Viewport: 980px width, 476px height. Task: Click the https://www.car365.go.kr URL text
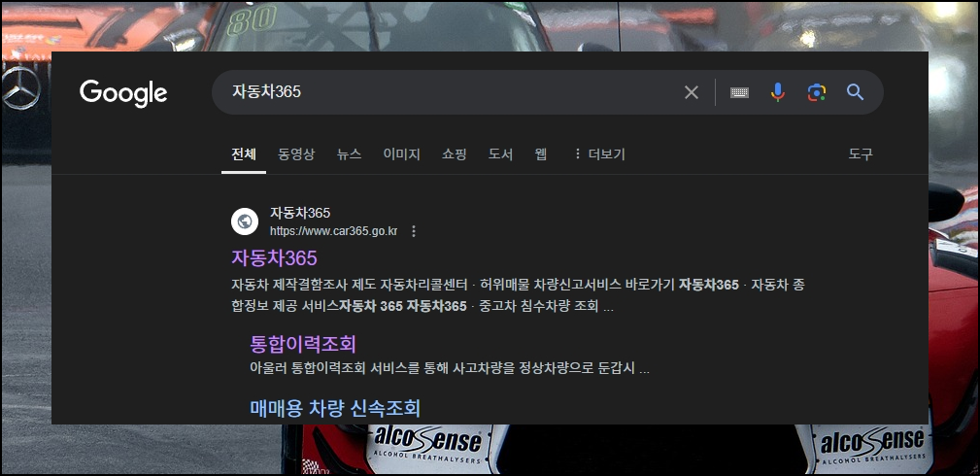(334, 231)
